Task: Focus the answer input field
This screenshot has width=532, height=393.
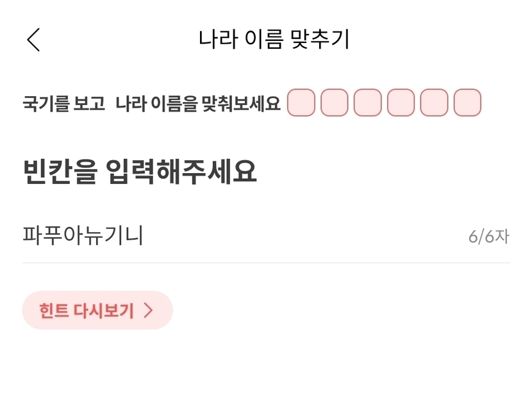Action: coord(256,236)
